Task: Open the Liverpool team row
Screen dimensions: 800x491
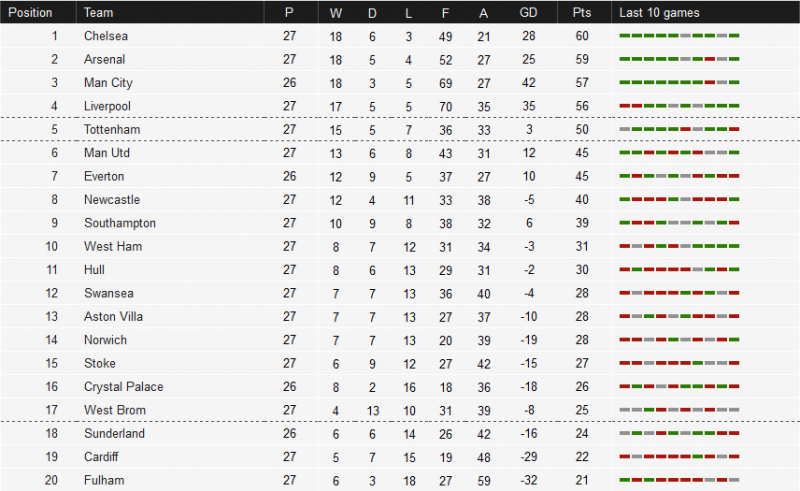Action: coord(400,106)
